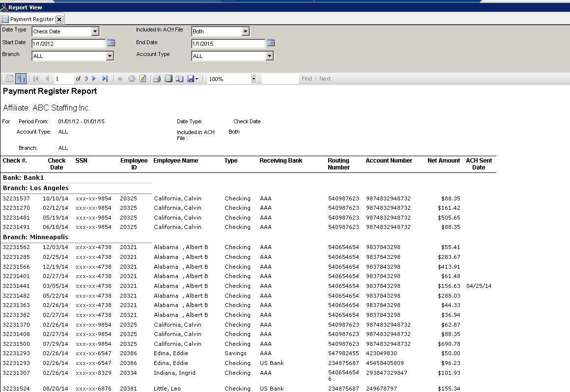Open the Account Type dropdown
Viewport: 570px width, 392px height.
pyautogui.click(x=269, y=56)
